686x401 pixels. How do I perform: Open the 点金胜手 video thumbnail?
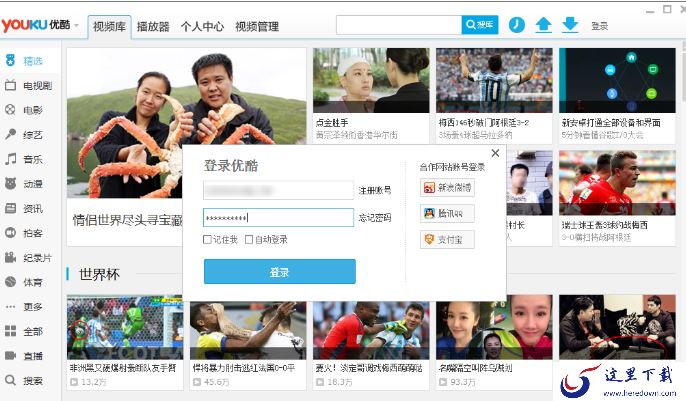[x=371, y=80]
